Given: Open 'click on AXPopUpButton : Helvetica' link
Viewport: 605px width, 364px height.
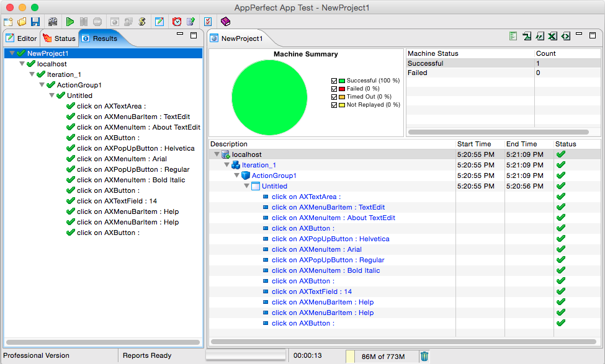Looking at the screenshot, I should click(330, 239).
